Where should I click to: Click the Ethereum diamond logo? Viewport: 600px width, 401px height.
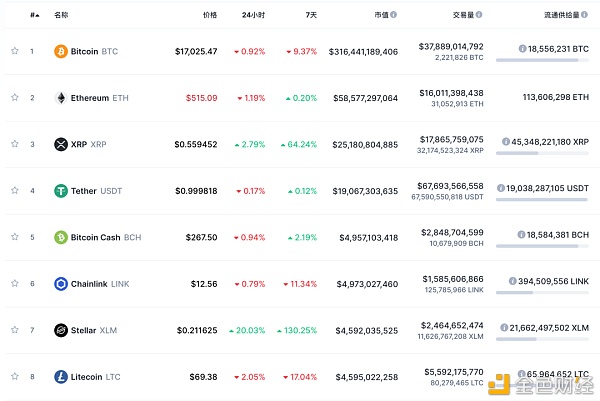[61, 98]
